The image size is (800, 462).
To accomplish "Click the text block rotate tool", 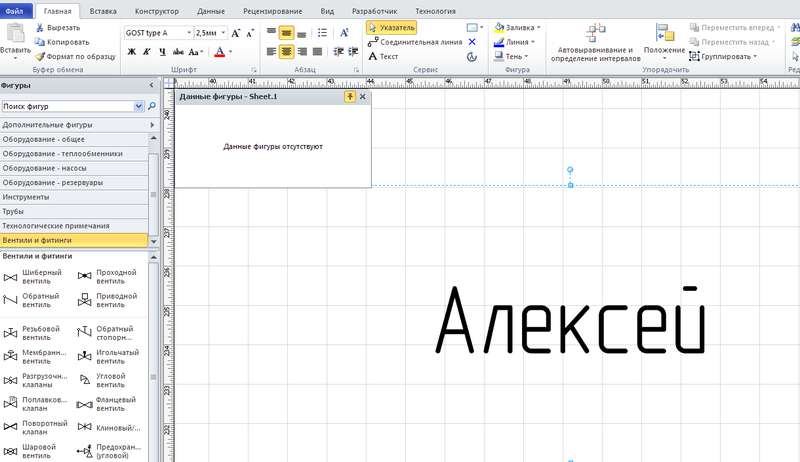I will click(x=472, y=57).
